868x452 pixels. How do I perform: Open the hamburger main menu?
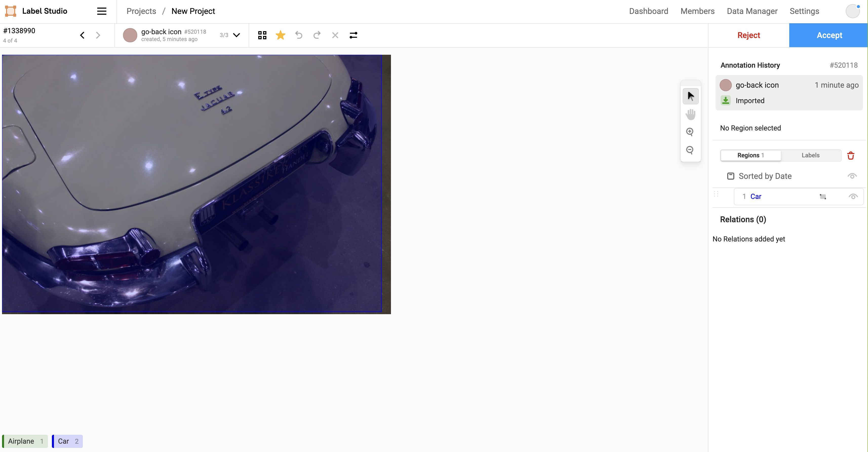click(x=102, y=11)
